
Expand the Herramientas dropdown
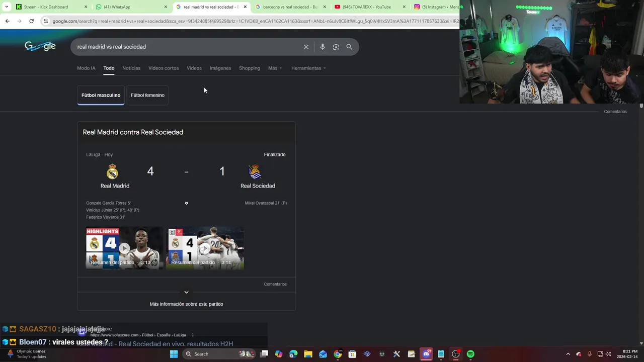pos(308,68)
